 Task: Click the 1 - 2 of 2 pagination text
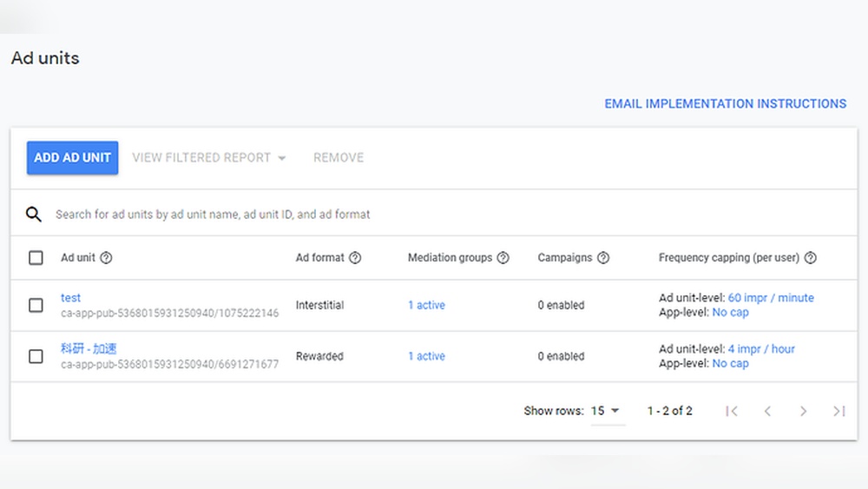coord(670,411)
